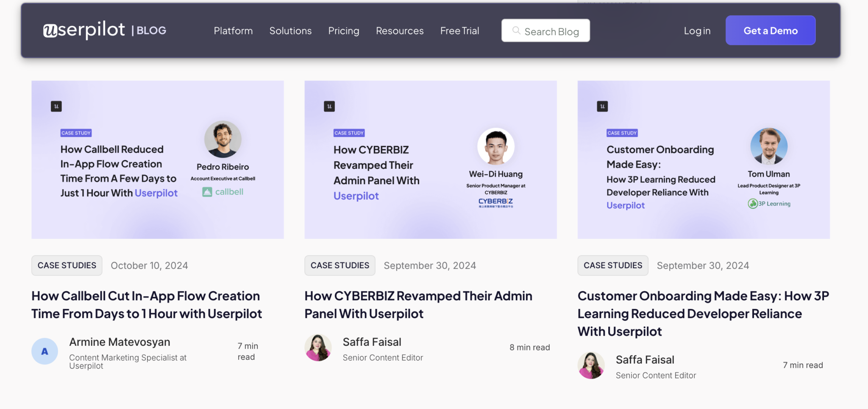Viewport: 868px width, 409px height.
Task: Click the Log in link
Action: 697,31
